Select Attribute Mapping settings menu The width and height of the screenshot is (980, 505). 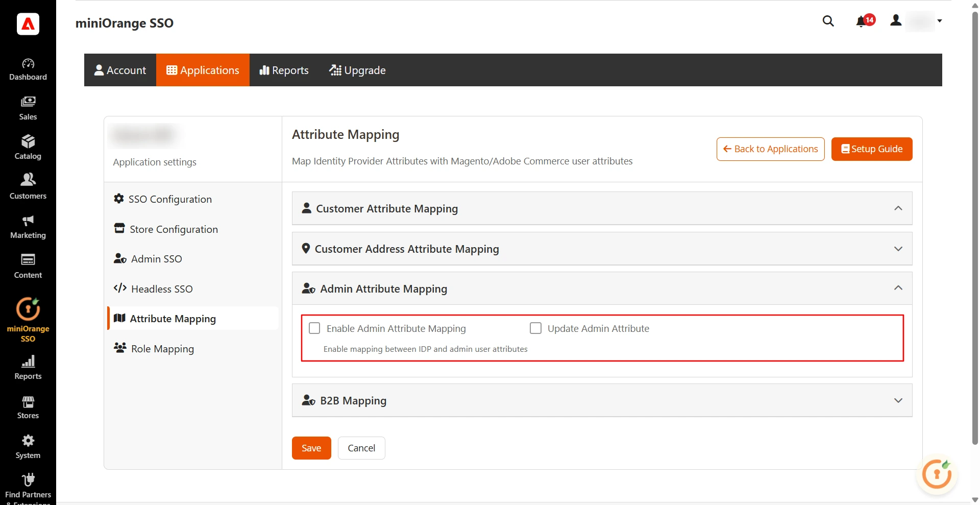point(193,319)
